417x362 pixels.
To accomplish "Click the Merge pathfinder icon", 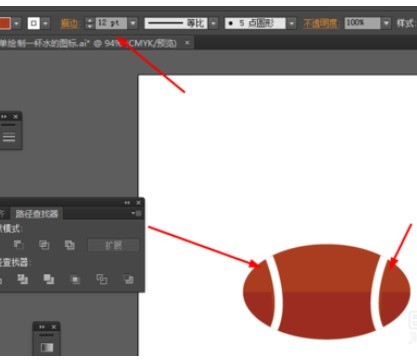I will tap(49, 279).
